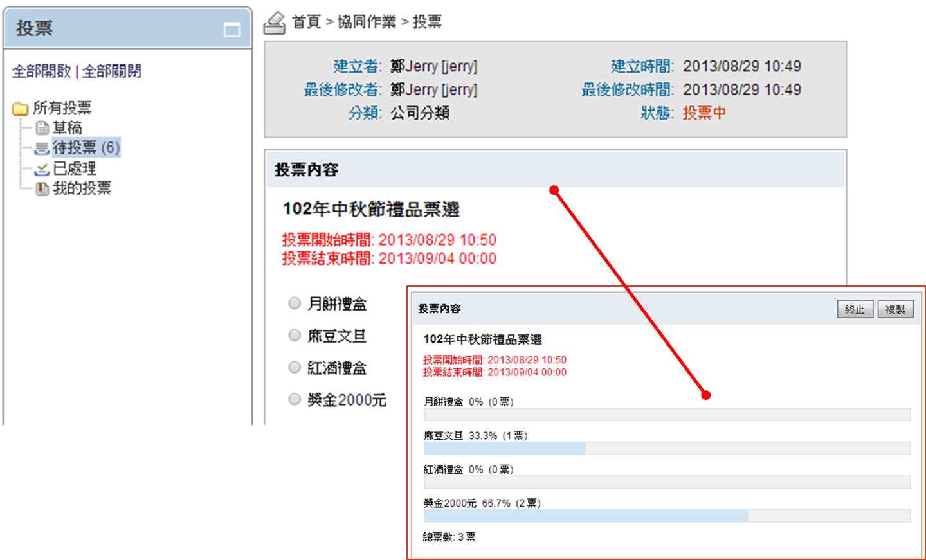Viewport: 926px width, 560px height.
Task: Open the 待投票 (6) tree item
Action: click(86, 148)
